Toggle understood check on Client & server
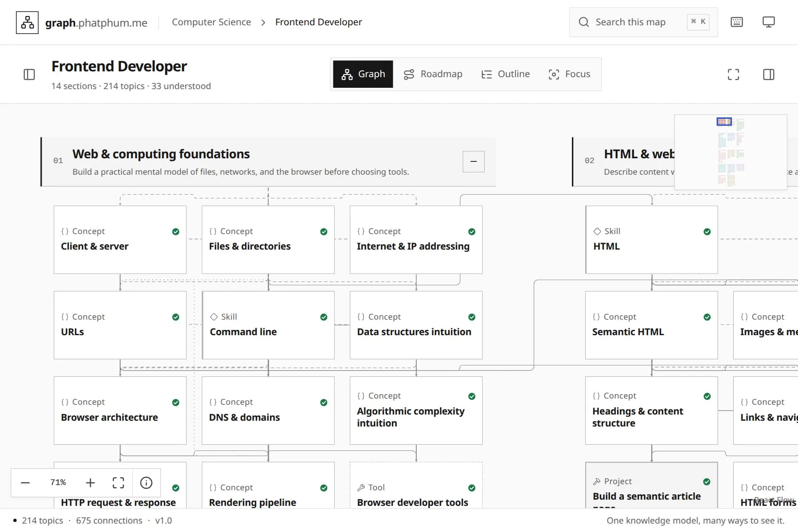The image size is (798, 532). (x=176, y=231)
